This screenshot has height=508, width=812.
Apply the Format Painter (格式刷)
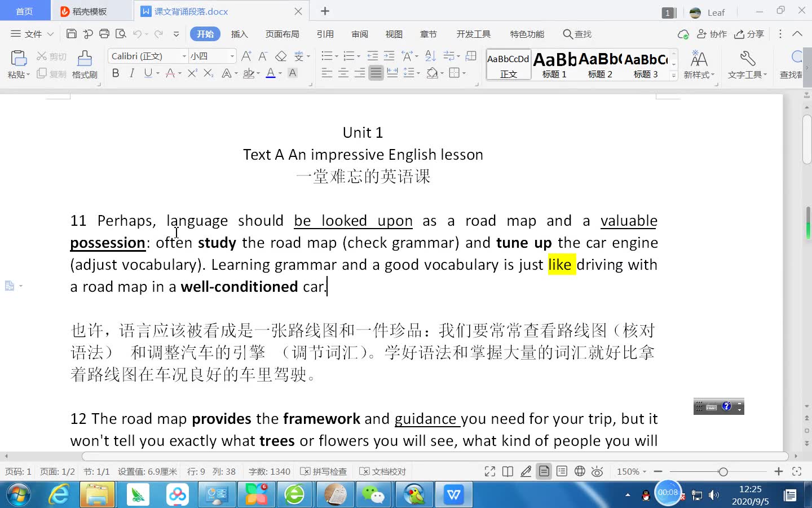(x=85, y=64)
